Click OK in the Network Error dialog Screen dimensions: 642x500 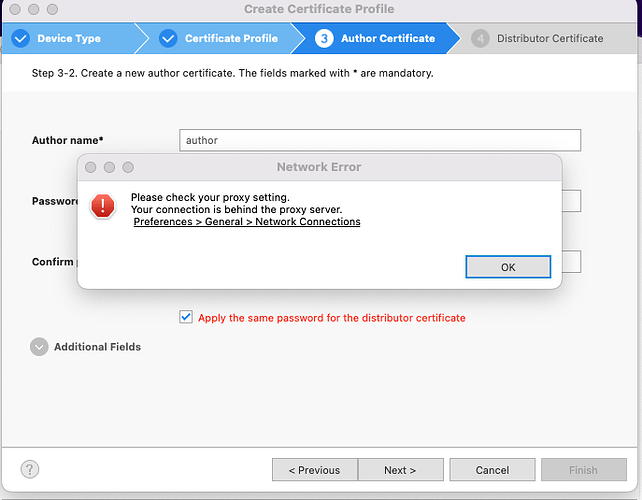(x=508, y=267)
